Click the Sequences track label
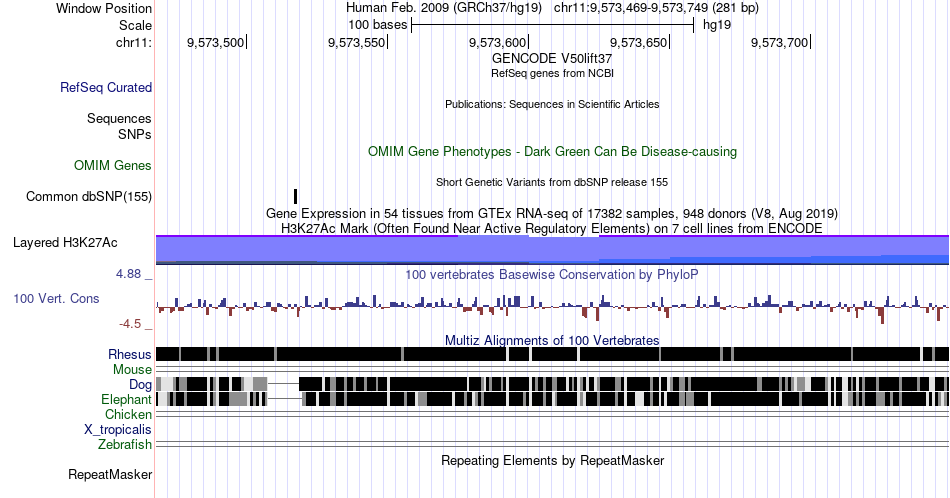Screen dimensions: 950x498 119,118
